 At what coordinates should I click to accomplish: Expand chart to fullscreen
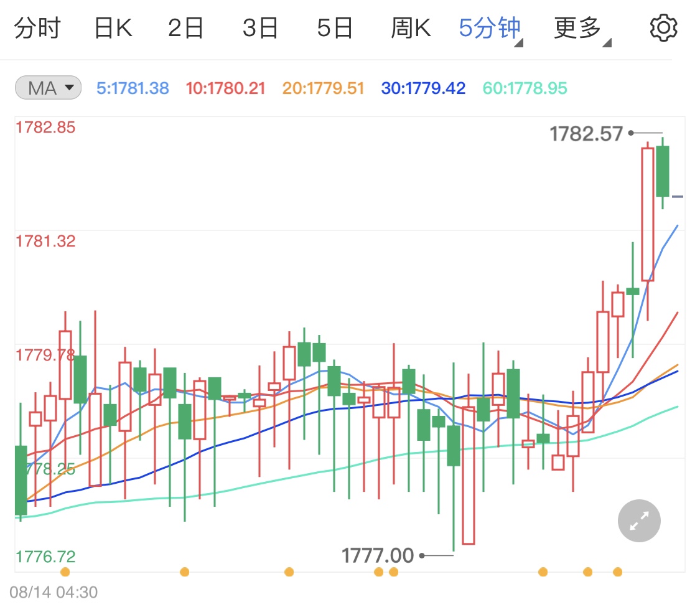tap(639, 520)
